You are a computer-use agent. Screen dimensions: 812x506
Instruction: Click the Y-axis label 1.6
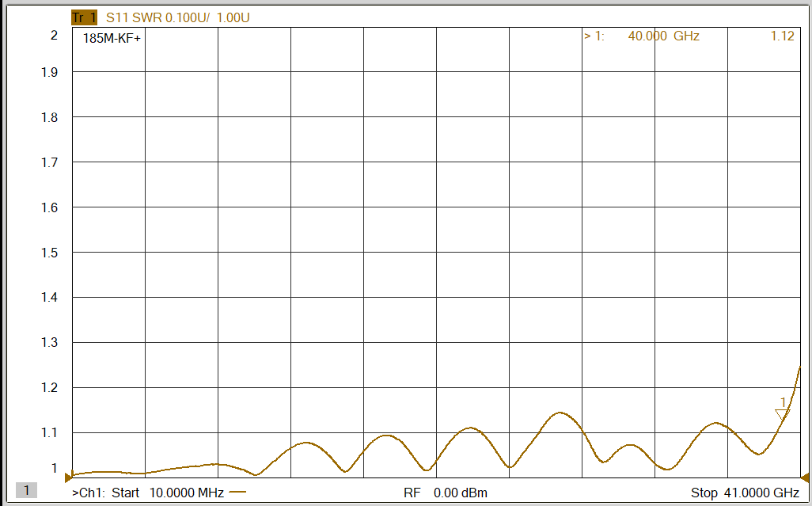tap(49, 207)
